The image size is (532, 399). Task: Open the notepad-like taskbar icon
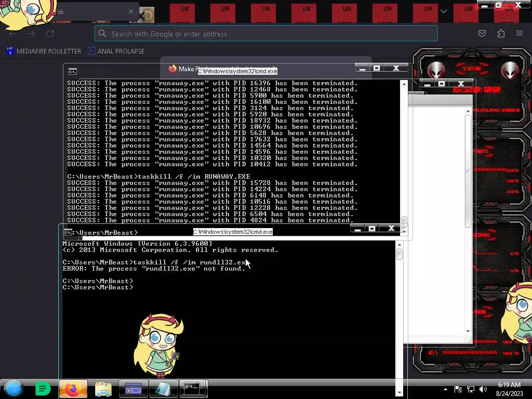pos(164,389)
